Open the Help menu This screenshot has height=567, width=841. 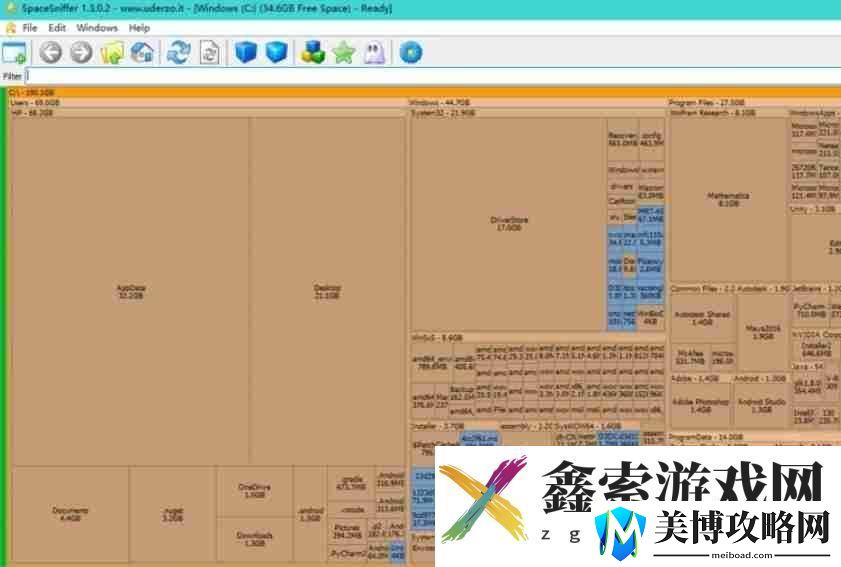[139, 28]
